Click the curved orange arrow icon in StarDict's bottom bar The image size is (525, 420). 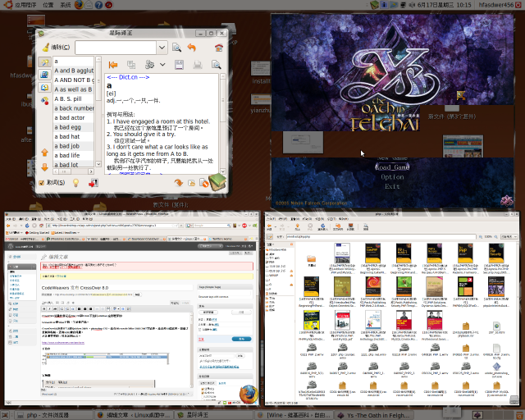pyautogui.click(x=179, y=183)
